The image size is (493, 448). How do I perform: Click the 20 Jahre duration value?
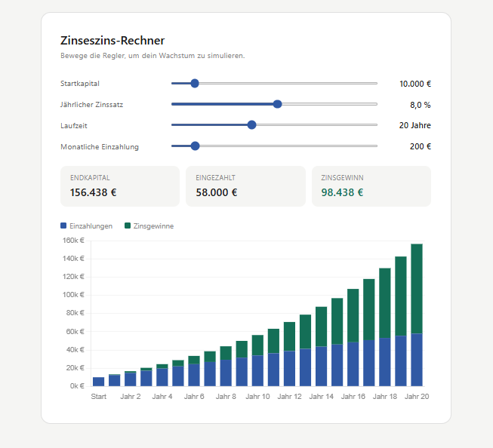(x=414, y=125)
